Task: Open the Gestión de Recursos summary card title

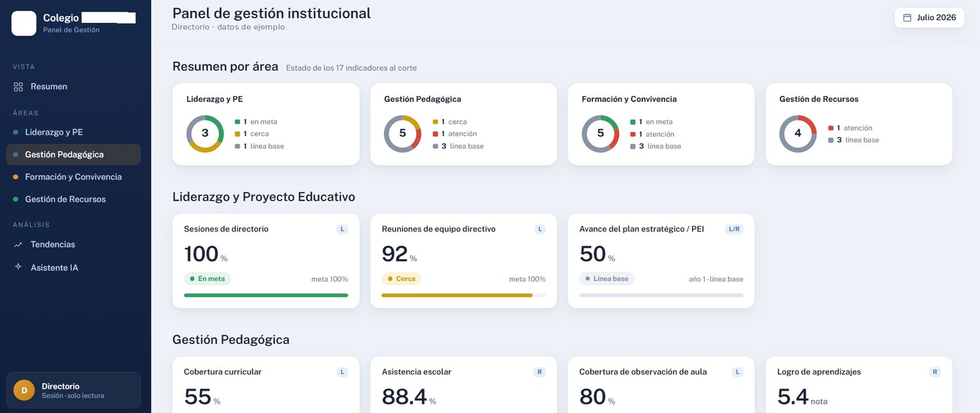Action: [819, 99]
